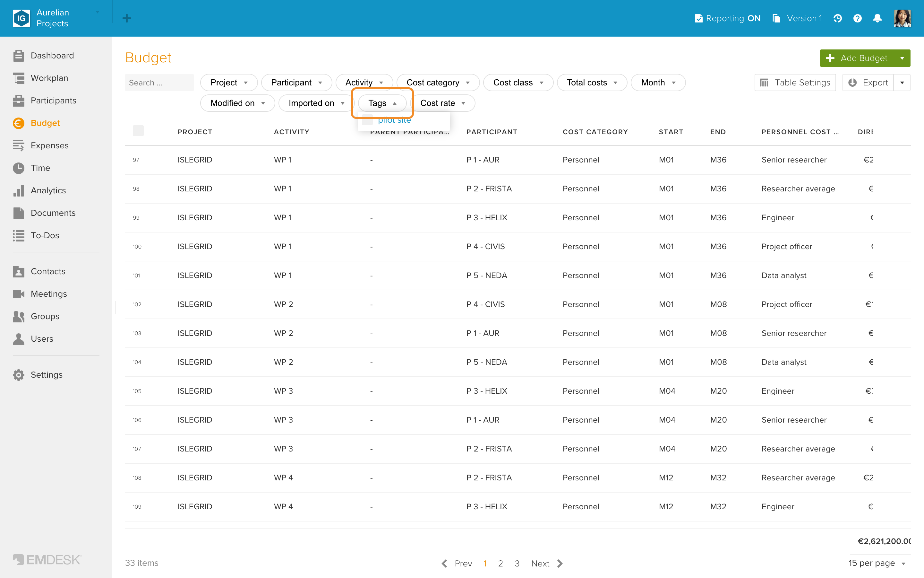The width and height of the screenshot is (924, 578).
Task: Open the history clock icon in the header
Action: [837, 18]
